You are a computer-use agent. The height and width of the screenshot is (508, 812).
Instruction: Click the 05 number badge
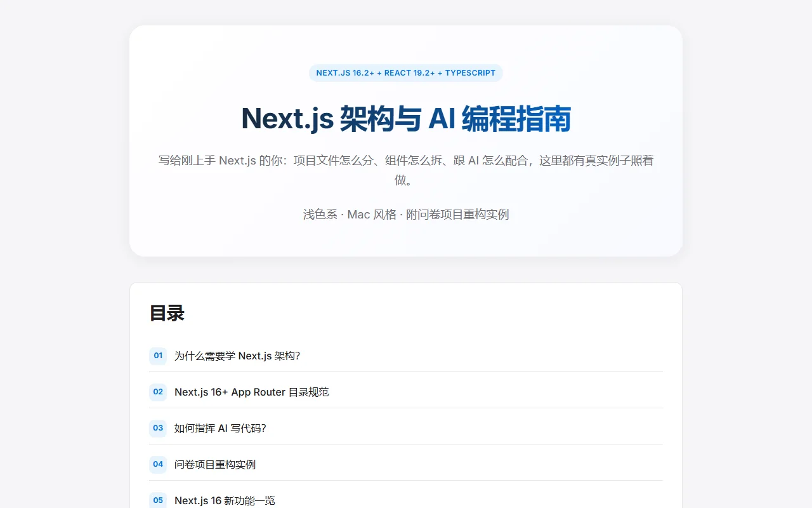(158, 500)
